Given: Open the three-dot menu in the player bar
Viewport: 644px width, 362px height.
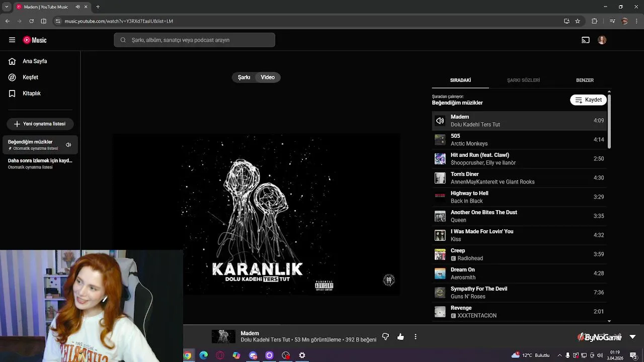Looking at the screenshot, I should (416, 337).
